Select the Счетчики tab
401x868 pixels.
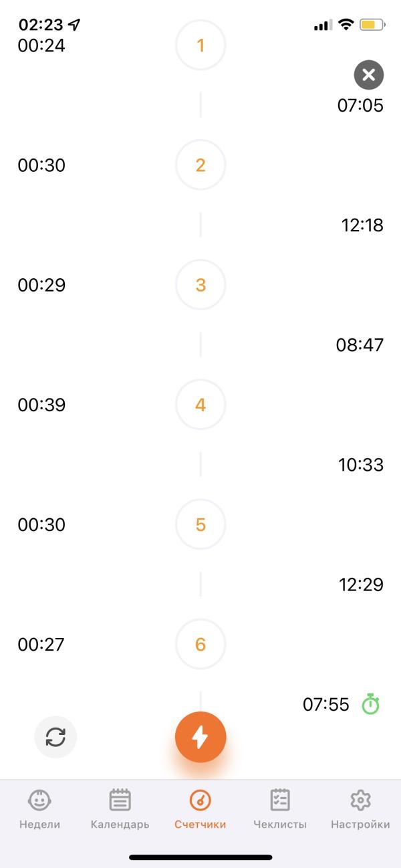[200, 808]
